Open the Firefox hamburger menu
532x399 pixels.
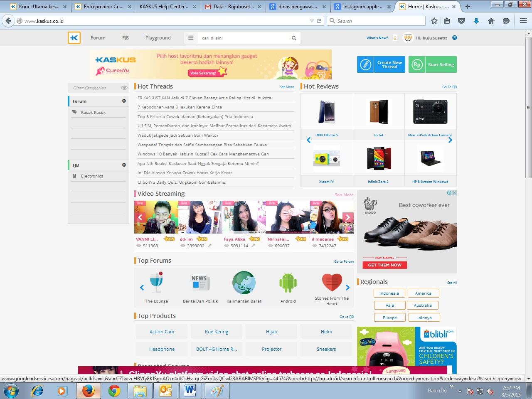[x=523, y=21]
